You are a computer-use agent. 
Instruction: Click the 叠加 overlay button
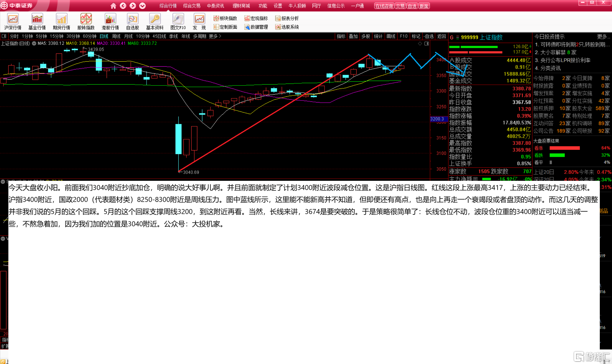(x=353, y=36)
